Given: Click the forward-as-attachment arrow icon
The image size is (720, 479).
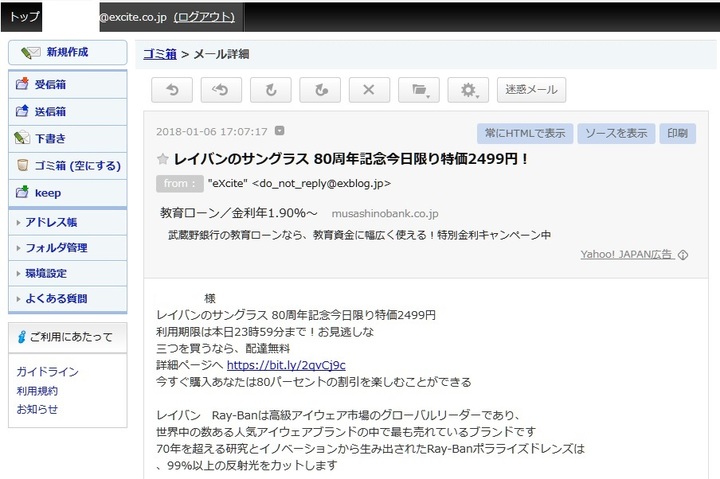Looking at the screenshot, I should point(320,90).
